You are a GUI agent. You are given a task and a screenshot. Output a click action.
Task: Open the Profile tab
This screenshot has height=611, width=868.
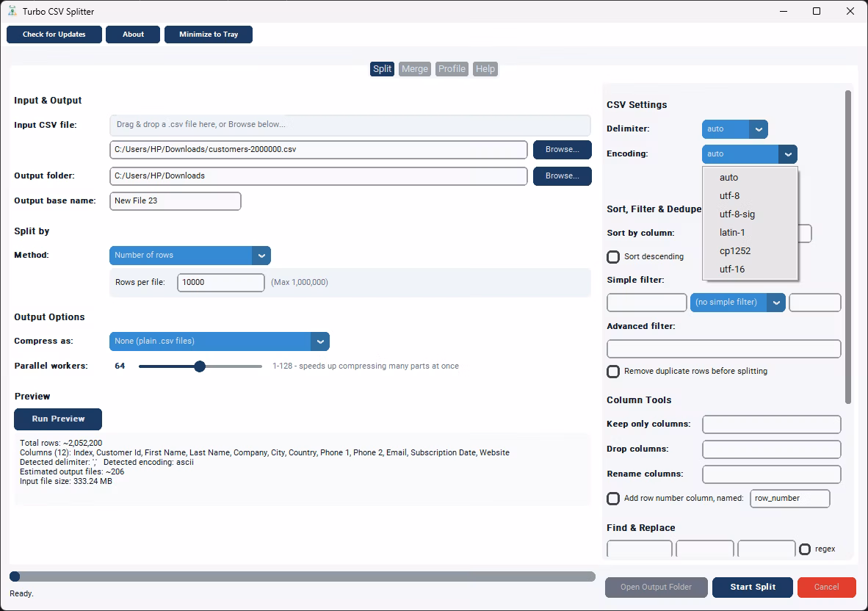click(x=452, y=68)
